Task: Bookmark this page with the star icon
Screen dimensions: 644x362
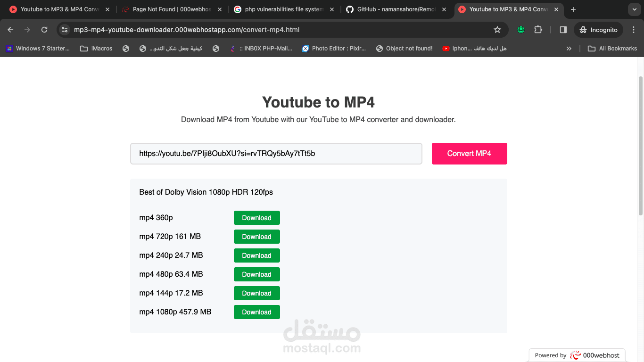Action: coord(497,30)
